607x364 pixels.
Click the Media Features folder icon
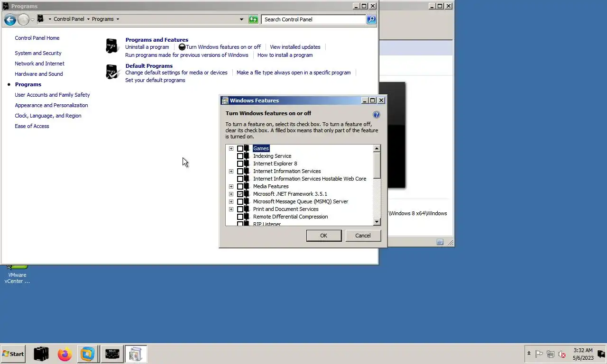247,186
